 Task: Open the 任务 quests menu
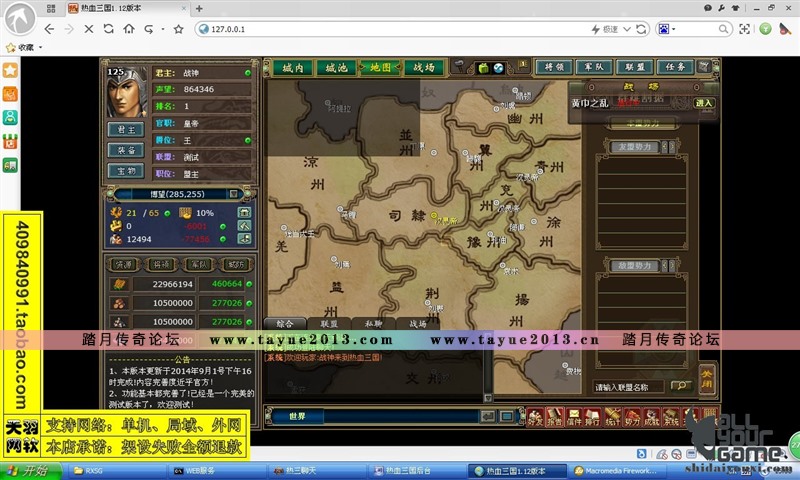676,67
